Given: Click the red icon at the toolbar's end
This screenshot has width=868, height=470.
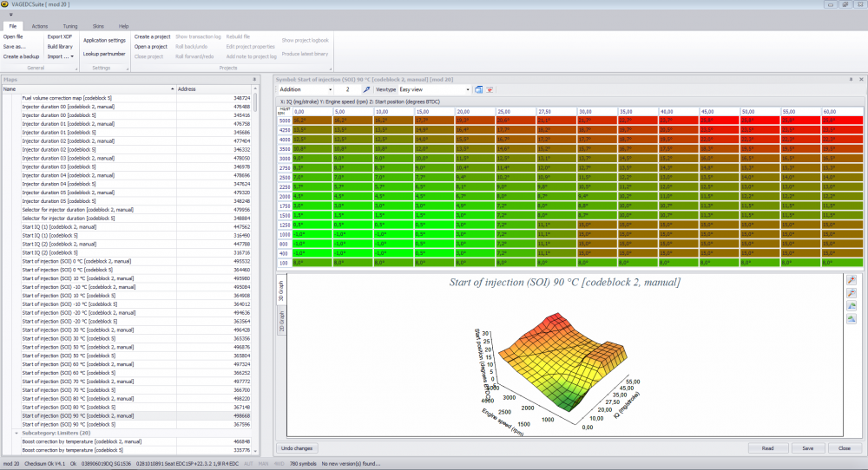Looking at the screenshot, I should (x=490, y=89).
